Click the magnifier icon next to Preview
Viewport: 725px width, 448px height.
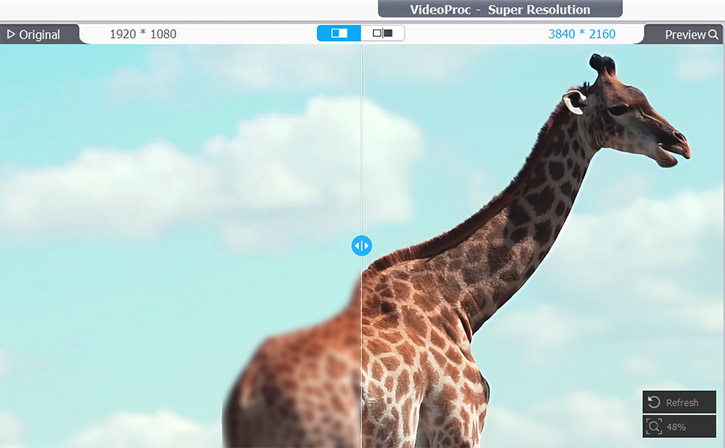(713, 34)
